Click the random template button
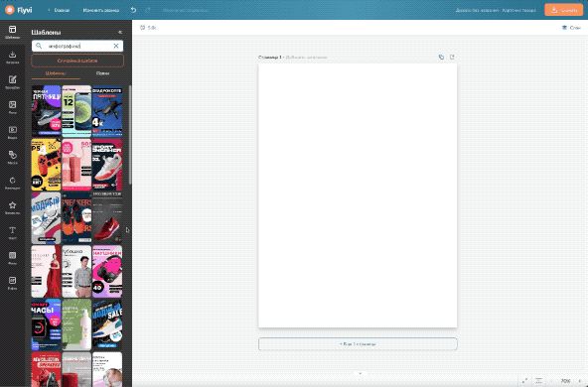 (x=77, y=61)
